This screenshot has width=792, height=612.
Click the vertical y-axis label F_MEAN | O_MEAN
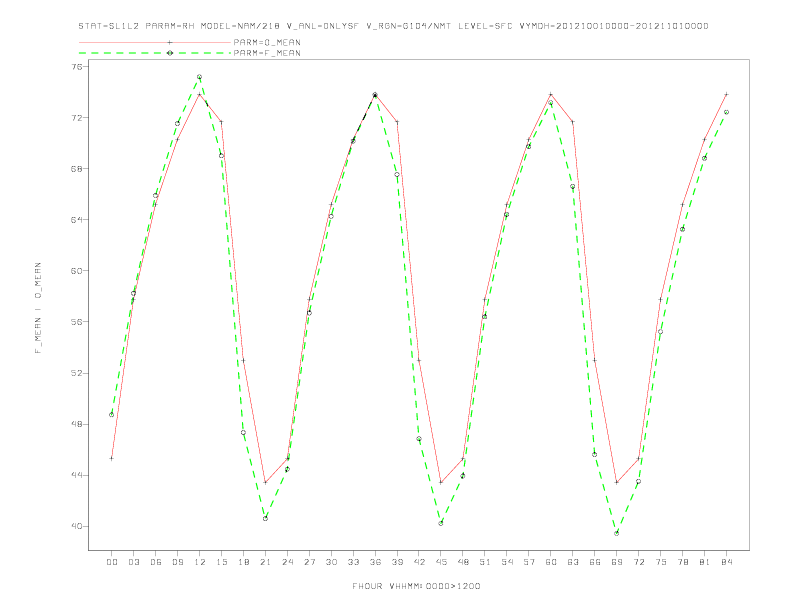[x=38, y=308]
